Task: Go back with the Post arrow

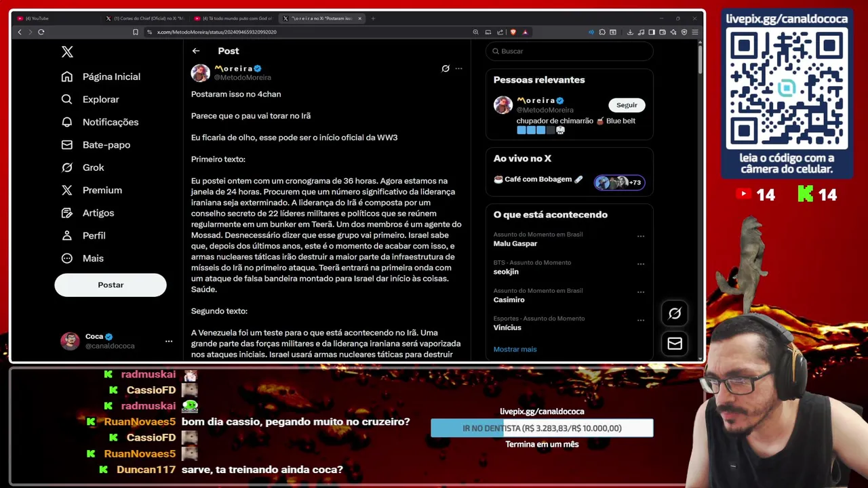Action: coord(195,51)
